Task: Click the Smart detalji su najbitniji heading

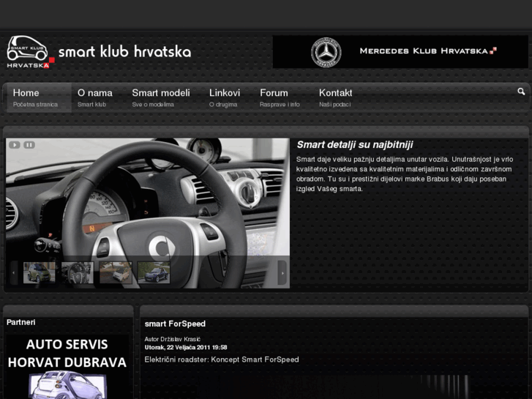Action: [355, 145]
